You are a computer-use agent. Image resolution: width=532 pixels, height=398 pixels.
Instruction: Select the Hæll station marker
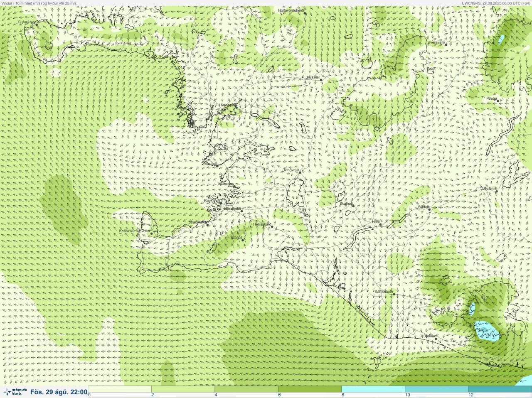380,224
